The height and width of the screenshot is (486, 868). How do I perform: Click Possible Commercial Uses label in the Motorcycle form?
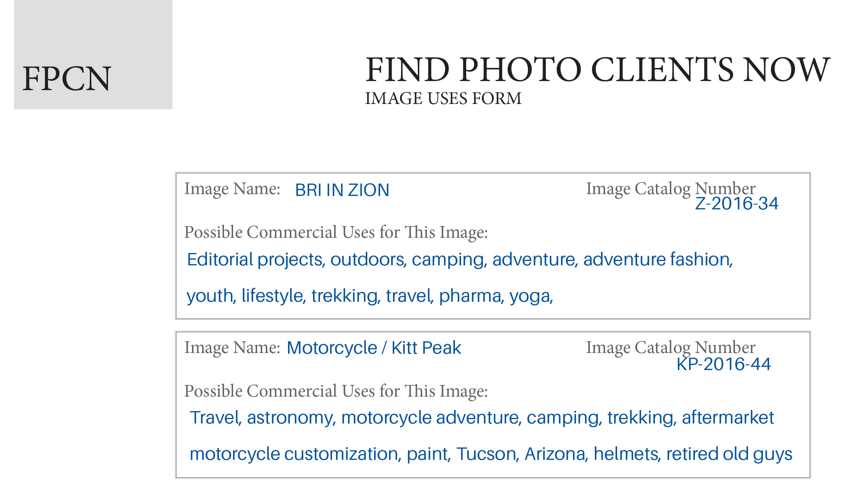click(336, 391)
